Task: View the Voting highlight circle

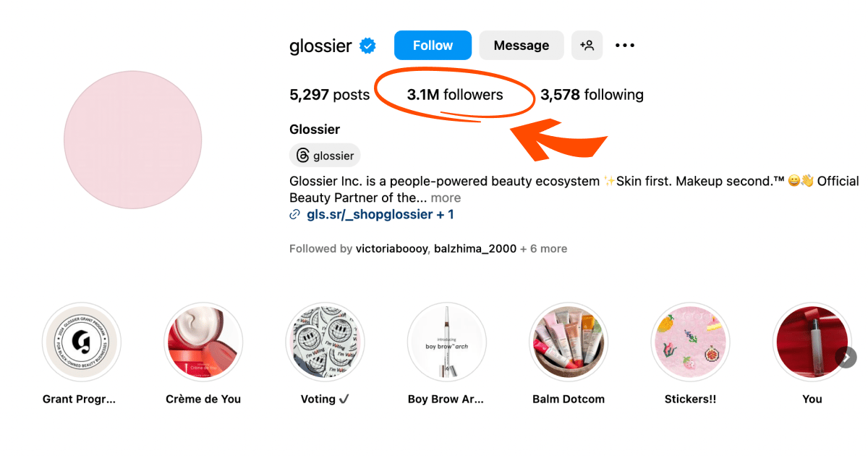Action: (x=325, y=342)
